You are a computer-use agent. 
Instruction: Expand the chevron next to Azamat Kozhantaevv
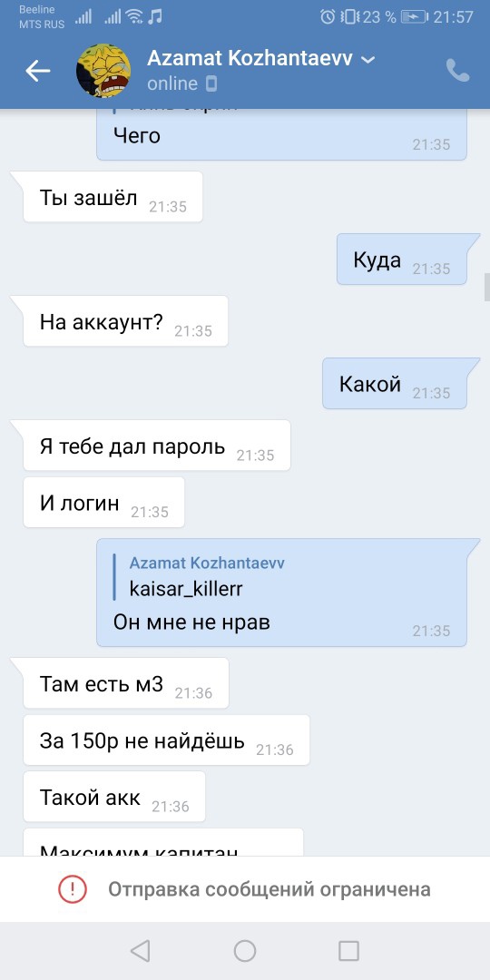point(368,60)
